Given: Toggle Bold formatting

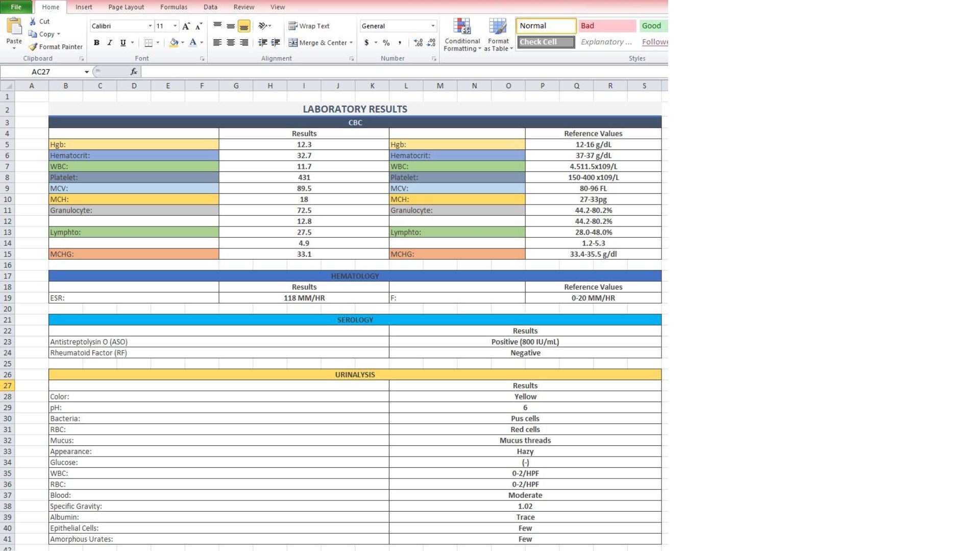Looking at the screenshot, I should (96, 43).
